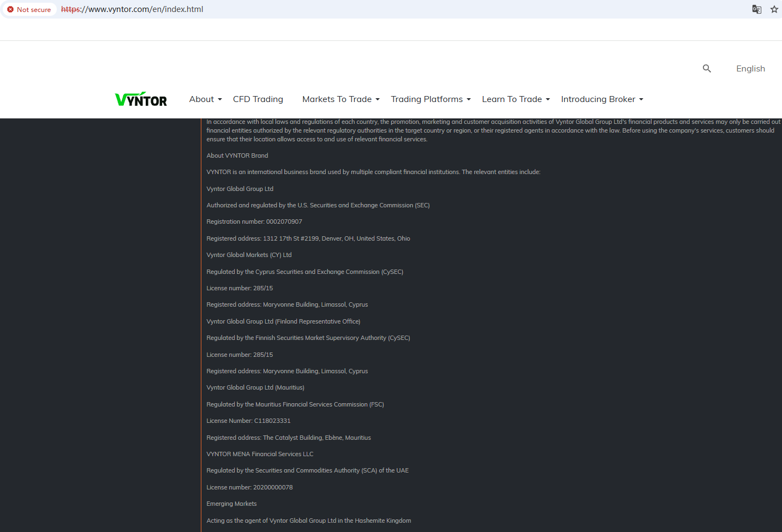Click 'License number: 20200000078'
Viewport: 782px width, 532px height.
click(249, 487)
